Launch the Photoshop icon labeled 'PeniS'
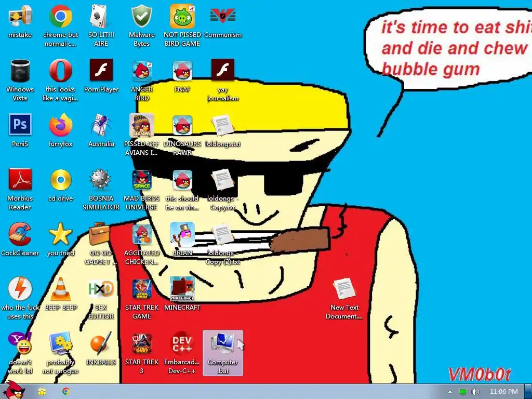The height and width of the screenshot is (399, 532). click(x=20, y=131)
